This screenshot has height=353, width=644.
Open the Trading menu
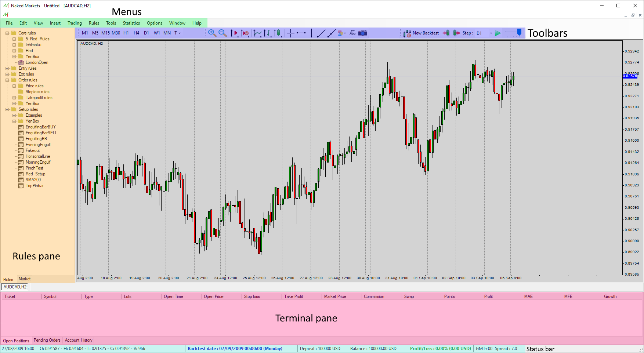tap(75, 23)
